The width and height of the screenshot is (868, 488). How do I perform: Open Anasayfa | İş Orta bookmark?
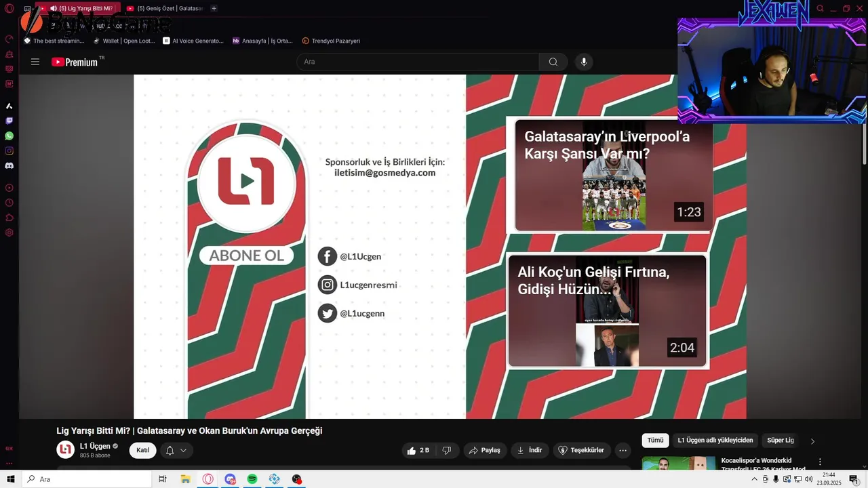point(262,41)
